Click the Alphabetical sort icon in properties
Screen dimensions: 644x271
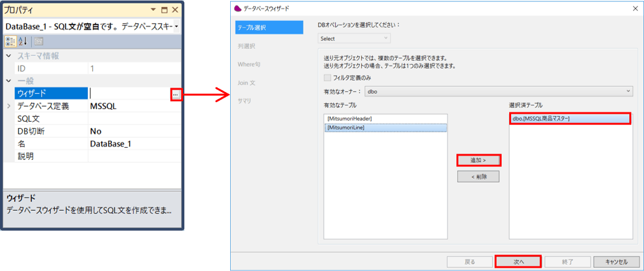(x=24, y=41)
